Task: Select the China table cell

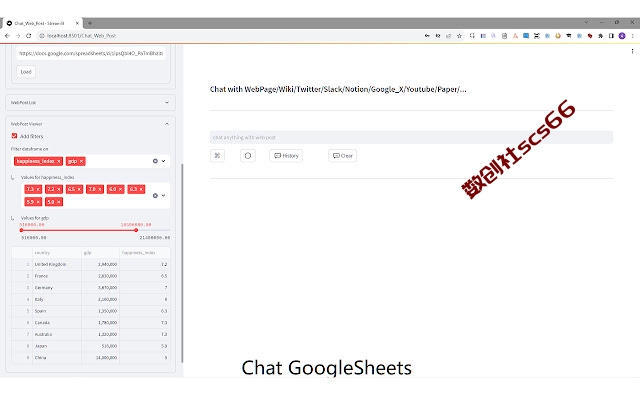Action: tap(56, 358)
